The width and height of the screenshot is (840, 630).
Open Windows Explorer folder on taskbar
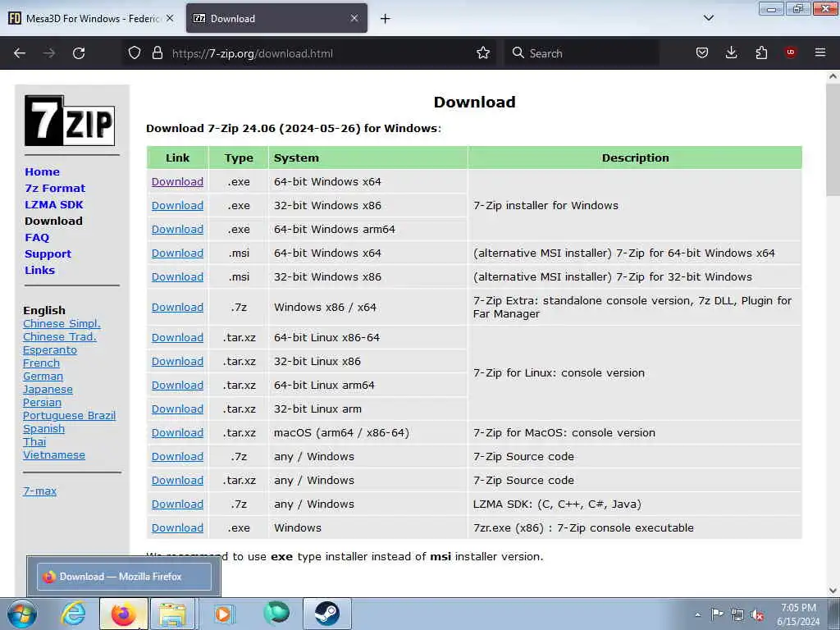pyautogui.click(x=172, y=614)
